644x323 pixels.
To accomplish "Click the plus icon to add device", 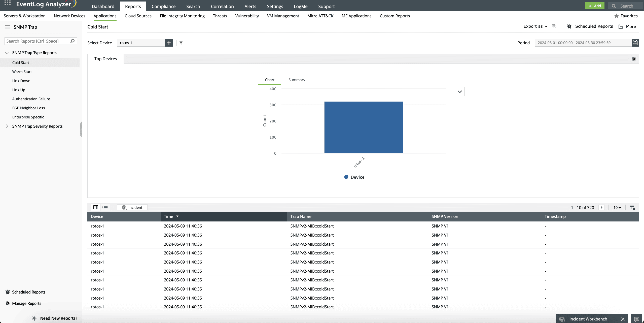I will [169, 43].
